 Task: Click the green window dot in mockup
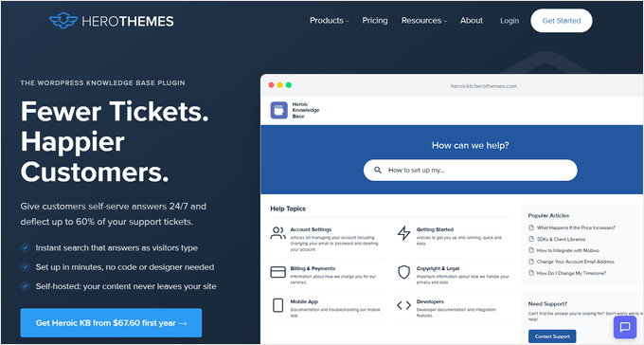[288, 85]
